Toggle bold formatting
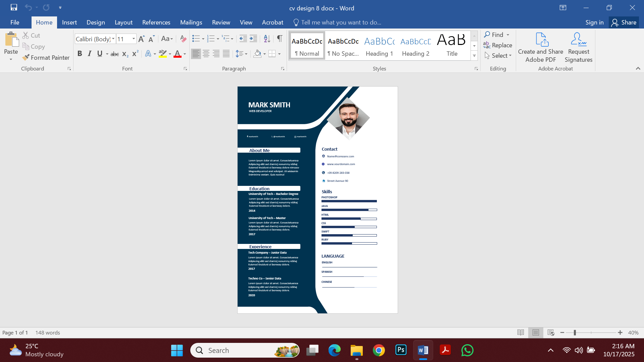The height and width of the screenshot is (362, 644). click(x=80, y=54)
